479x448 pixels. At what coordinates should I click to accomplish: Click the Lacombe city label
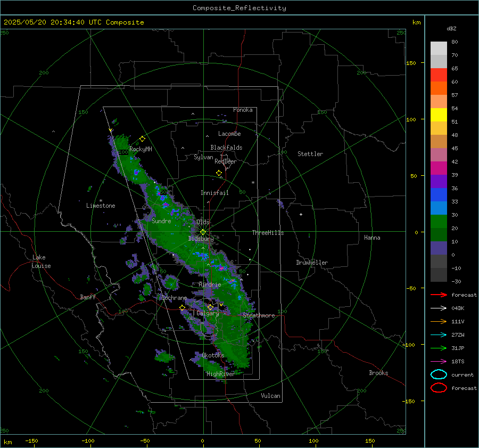click(x=229, y=134)
